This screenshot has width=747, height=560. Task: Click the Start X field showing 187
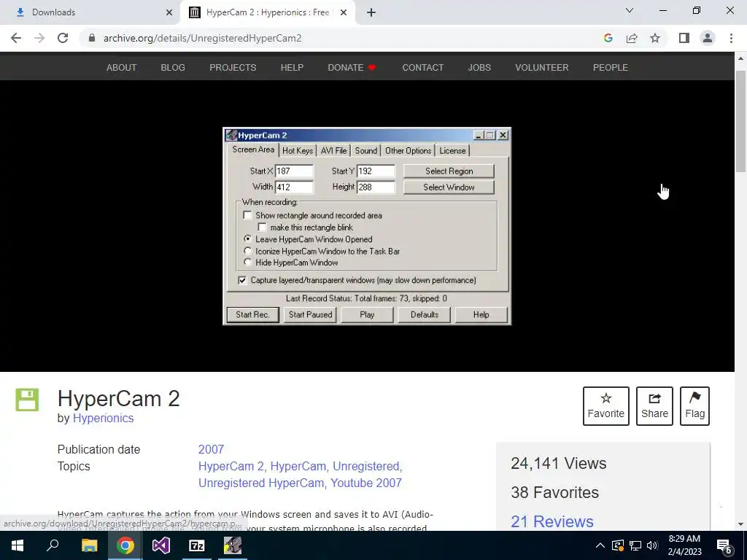tap(294, 171)
